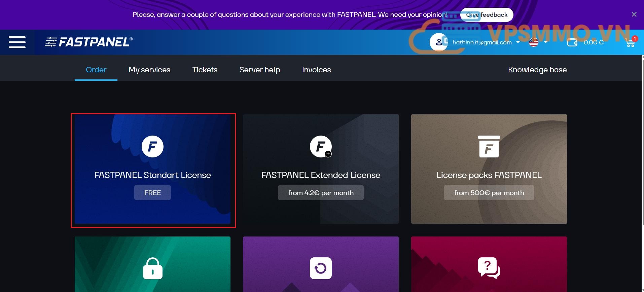The image size is (644, 292).
Task: Expand the account email dropdown arrow
Action: click(518, 42)
